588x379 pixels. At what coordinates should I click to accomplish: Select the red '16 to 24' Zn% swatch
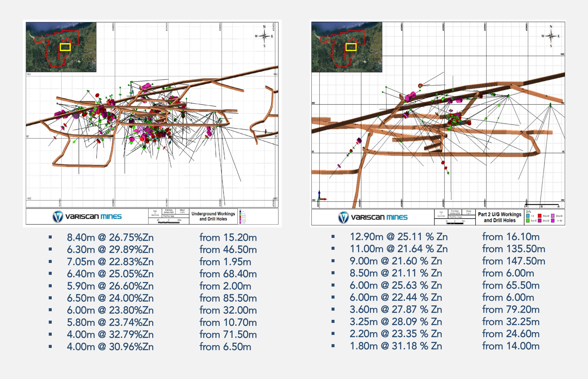click(540, 216)
